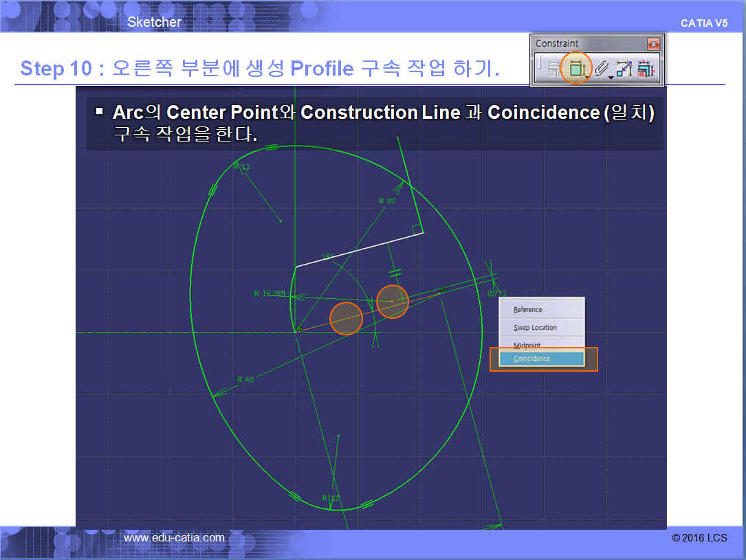This screenshot has width=746, height=560.
Task: Select the R 30 radius dimension
Action: tap(386, 201)
